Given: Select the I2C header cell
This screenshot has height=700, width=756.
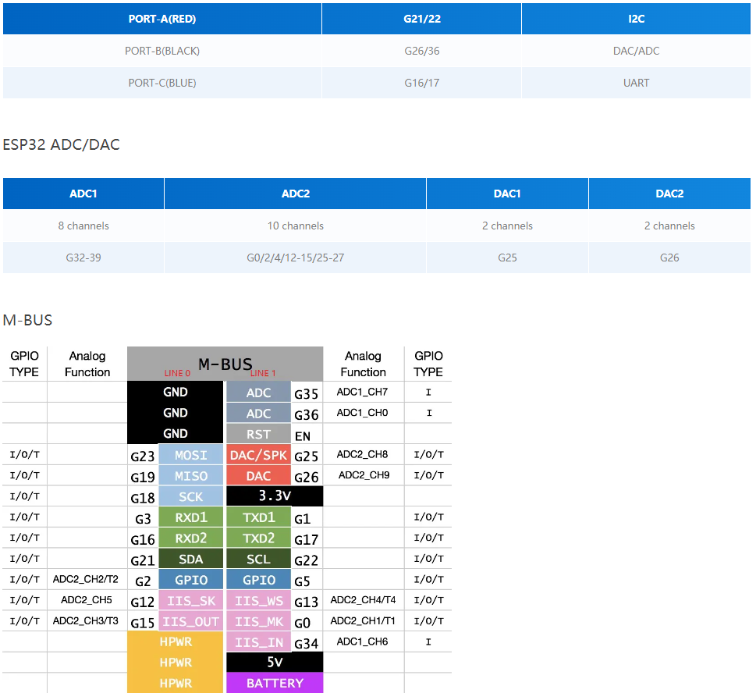Looking at the screenshot, I should point(636,19).
